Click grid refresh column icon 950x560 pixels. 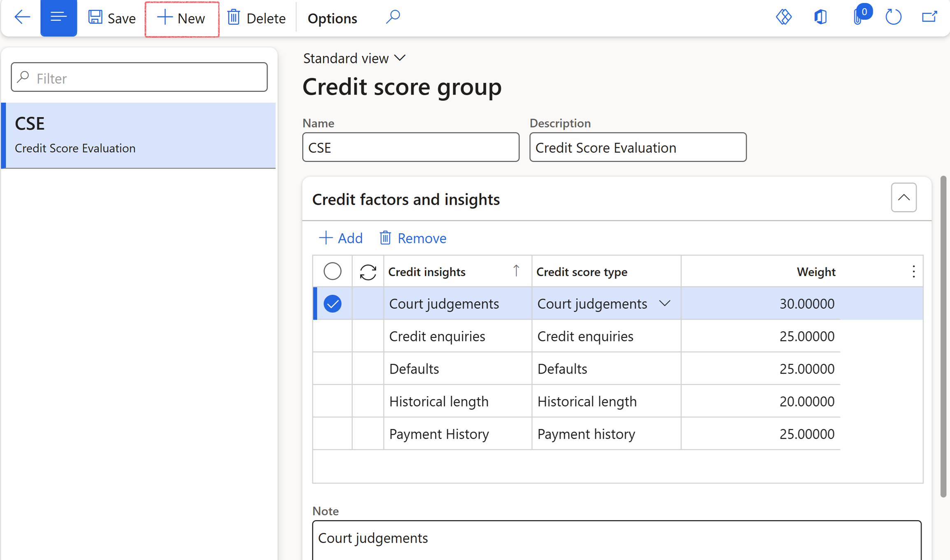pyautogui.click(x=368, y=272)
